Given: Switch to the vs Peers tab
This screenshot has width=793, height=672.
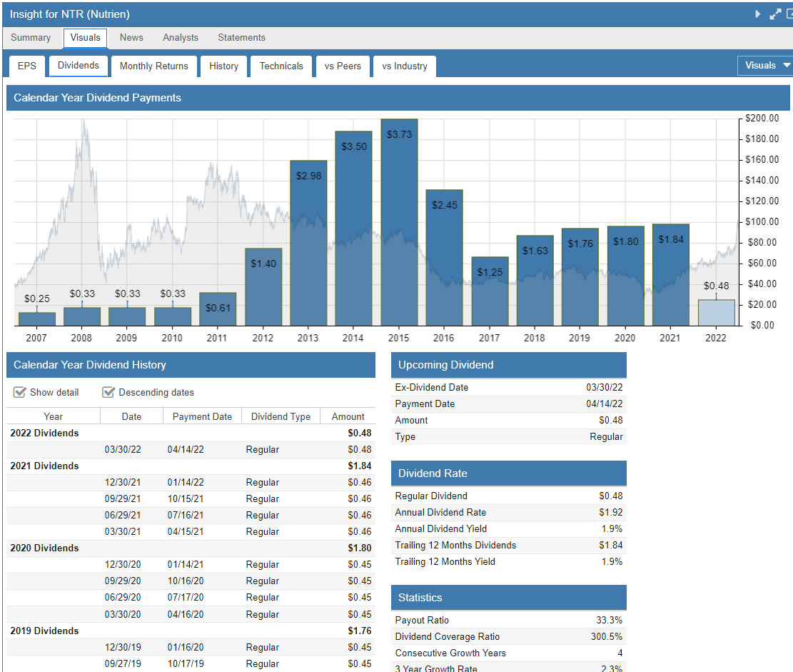Looking at the screenshot, I should click(x=343, y=66).
